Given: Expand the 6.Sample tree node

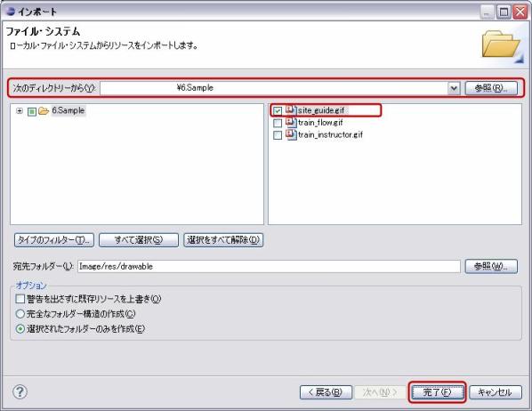Looking at the screenshot, I should (20, 110).
